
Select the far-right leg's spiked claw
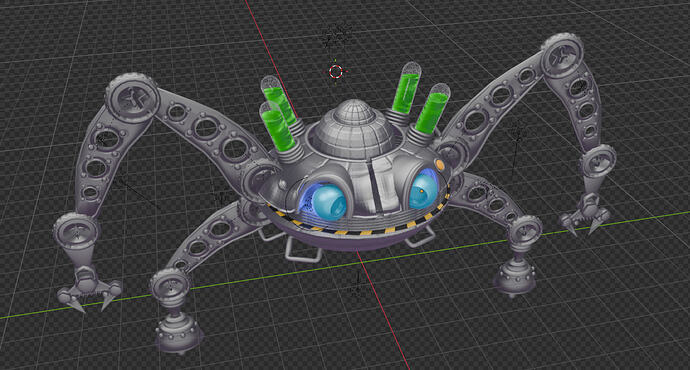(x=585, y=216)
